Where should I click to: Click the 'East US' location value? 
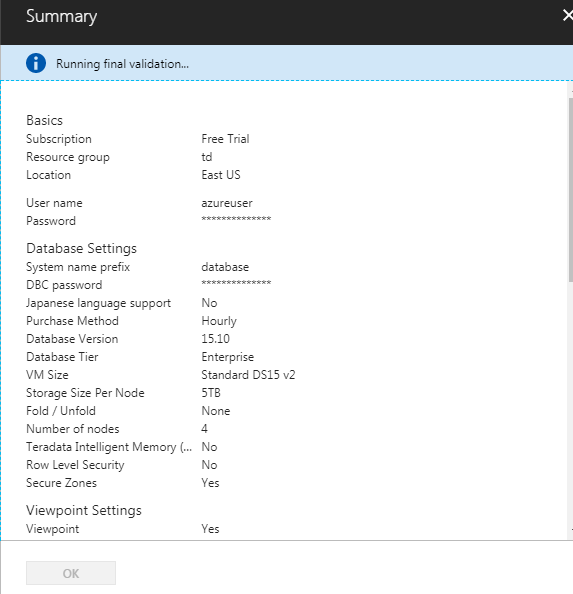pos(221,175)
